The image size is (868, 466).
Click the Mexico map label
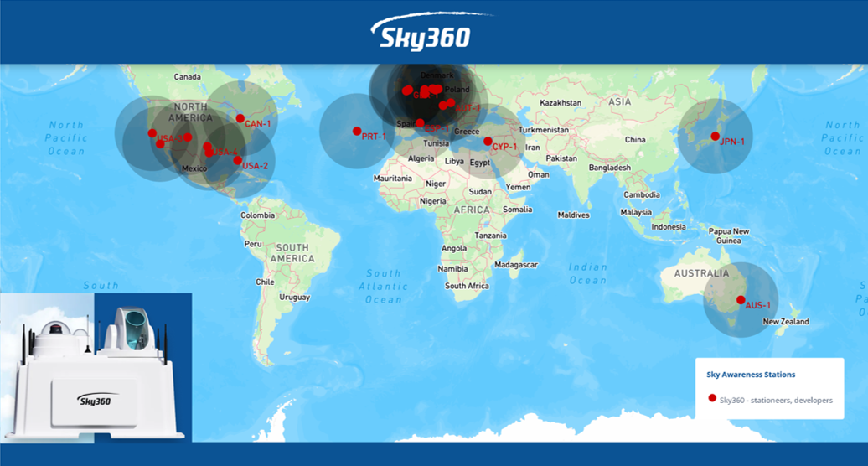pos(194,168)
